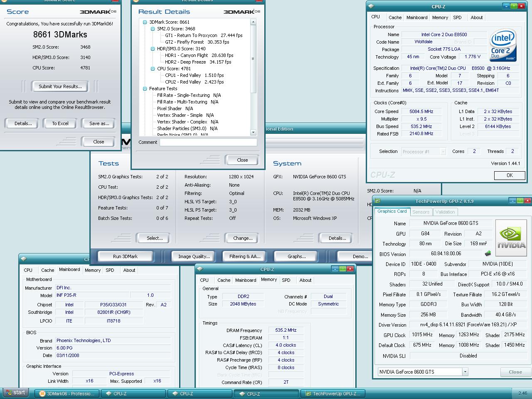Viewport: 532px width, 399px height.
Task: Open the SPD tab in the CPU-Z Memory window
Action: pyautogui.click(x=286, y=280)
